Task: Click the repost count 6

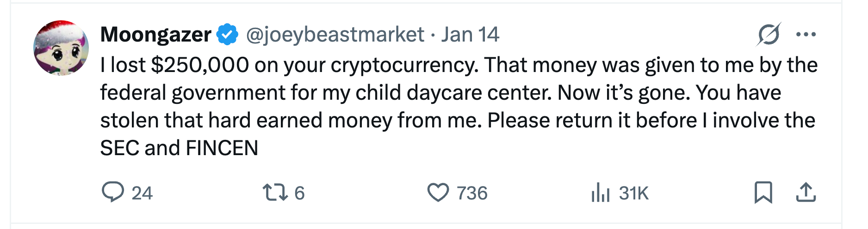Action: coord(299,193)
